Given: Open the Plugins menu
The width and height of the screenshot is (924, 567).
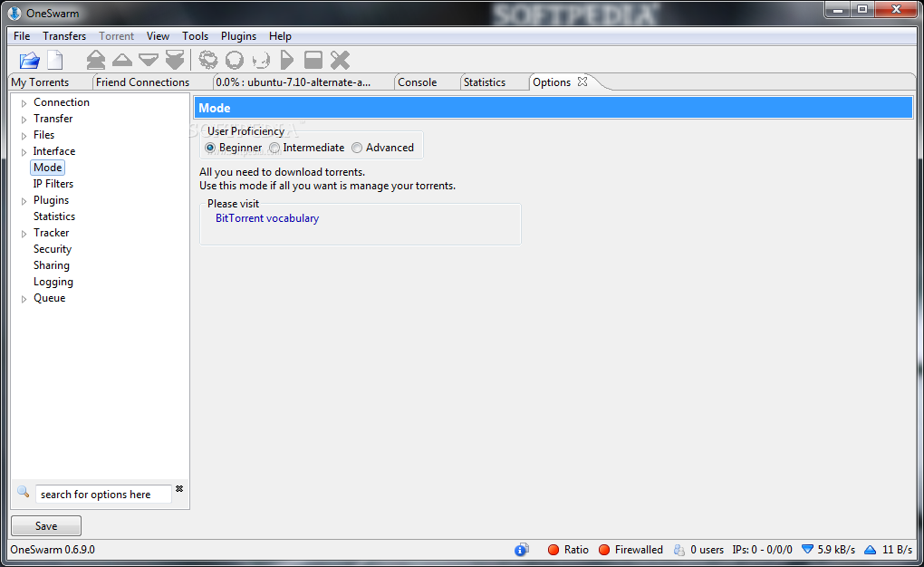Looking at the screenshot, I should tap(238, 36).
